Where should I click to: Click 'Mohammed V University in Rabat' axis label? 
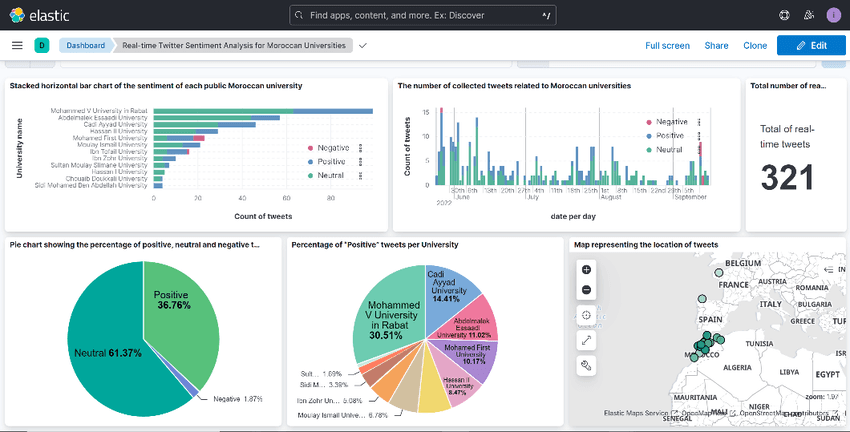tap(99, 111)
